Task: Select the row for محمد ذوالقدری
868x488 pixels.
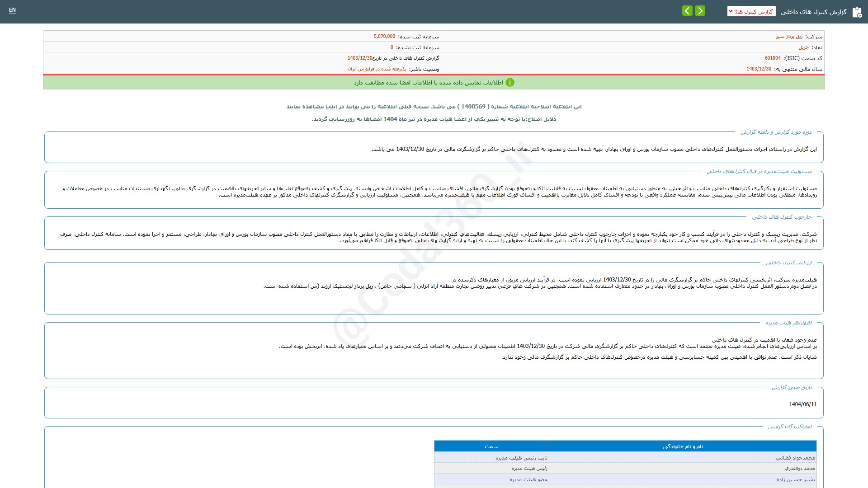Action: coord(625,469)
